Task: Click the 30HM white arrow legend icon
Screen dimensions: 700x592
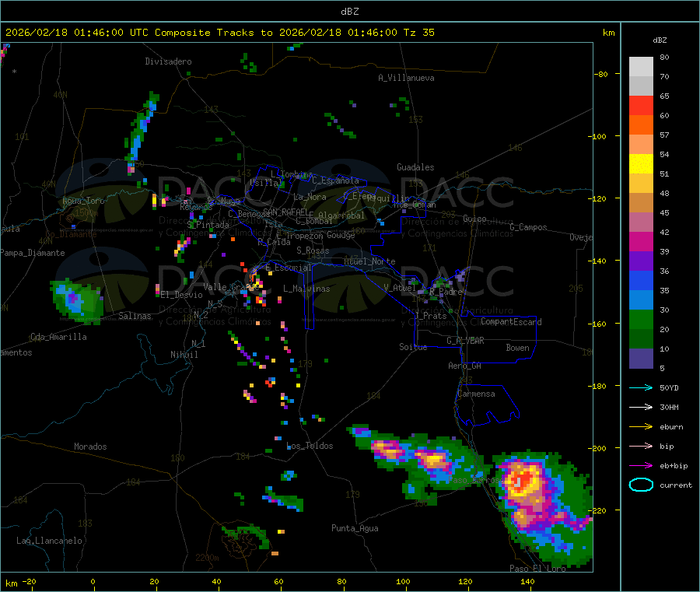Action: coord(641,407)
